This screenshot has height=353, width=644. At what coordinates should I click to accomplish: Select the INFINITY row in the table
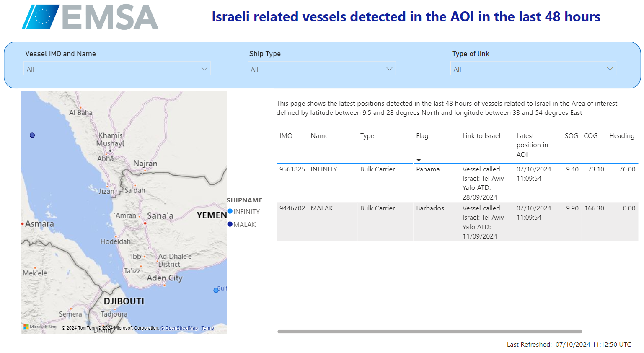323,169
